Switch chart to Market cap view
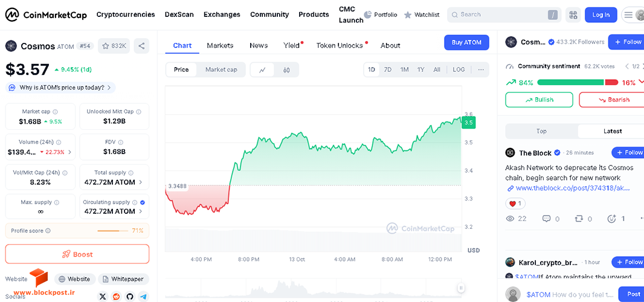The height and width of the screenshot is (302, 644). coord(221,70)
